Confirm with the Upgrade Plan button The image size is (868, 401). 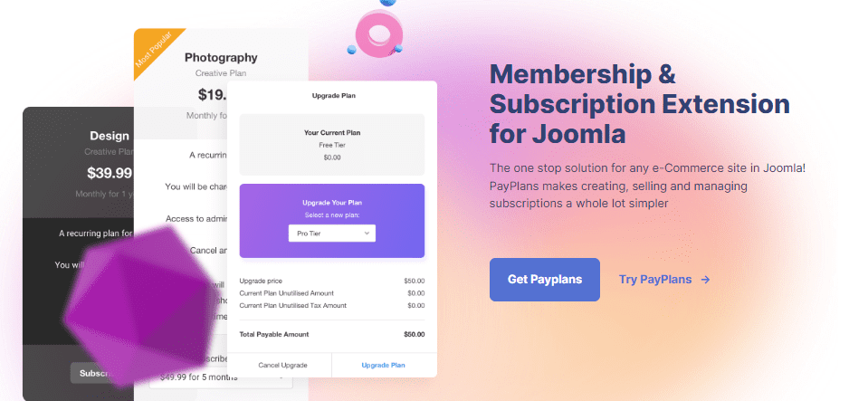click(x=383, y=365)
